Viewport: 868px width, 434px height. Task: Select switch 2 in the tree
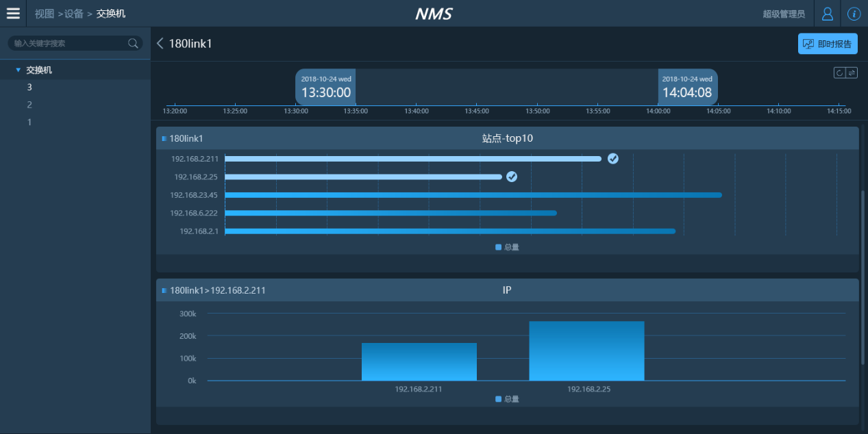[x=29, y=105]
